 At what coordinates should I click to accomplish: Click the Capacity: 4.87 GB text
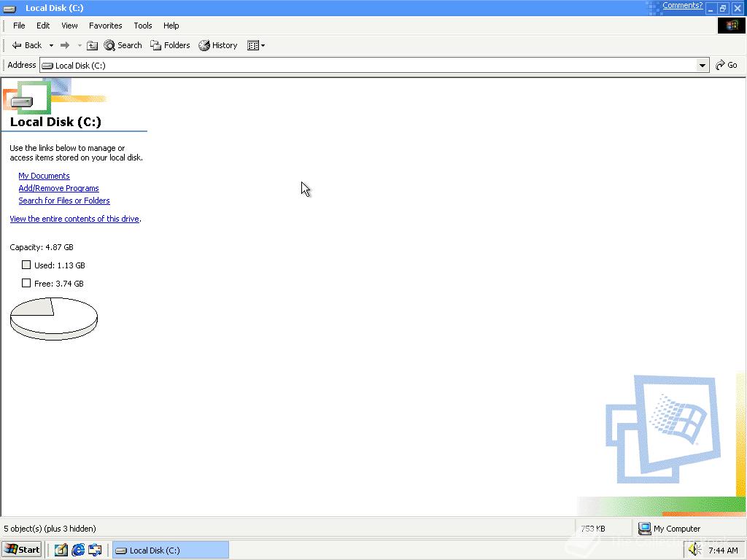[x=42, y=247]
